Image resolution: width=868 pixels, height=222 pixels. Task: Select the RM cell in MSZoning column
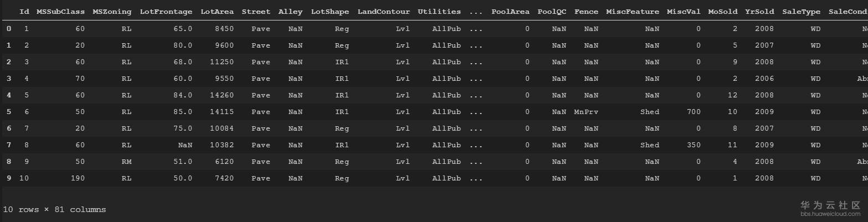coord(126,162)
